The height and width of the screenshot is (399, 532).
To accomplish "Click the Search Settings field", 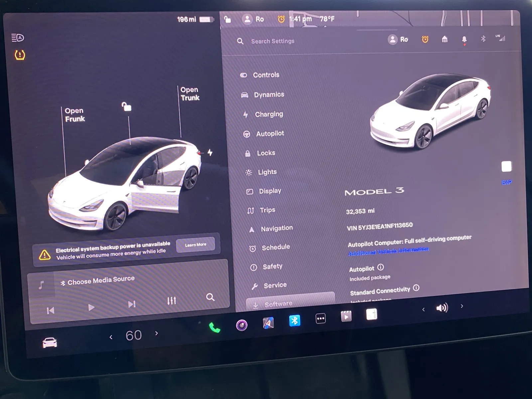I will point(273,41).
